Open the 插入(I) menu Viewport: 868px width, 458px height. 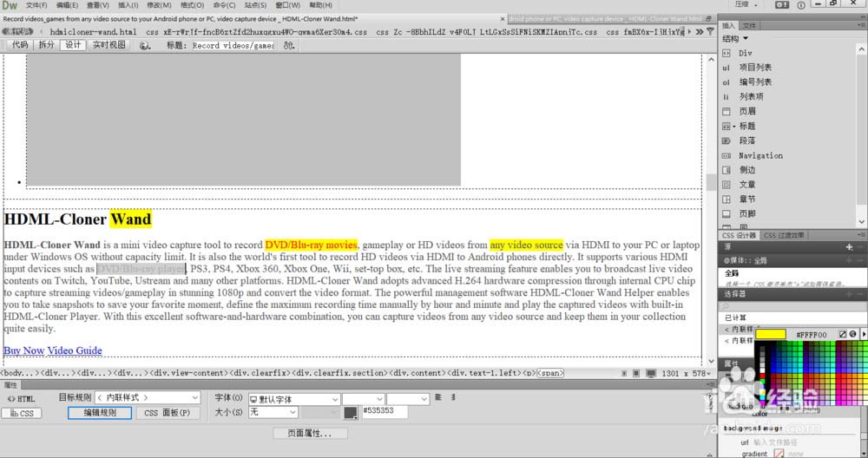click(128, 5)
